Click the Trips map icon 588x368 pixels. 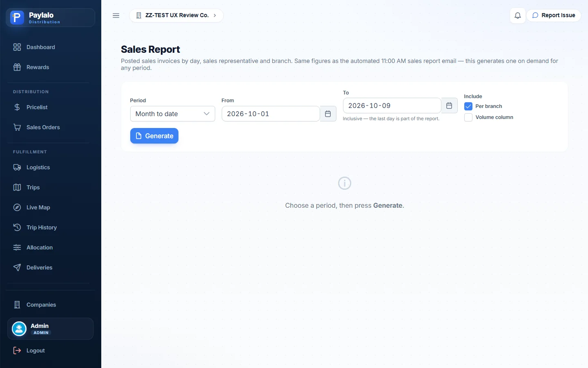point(17,187)
